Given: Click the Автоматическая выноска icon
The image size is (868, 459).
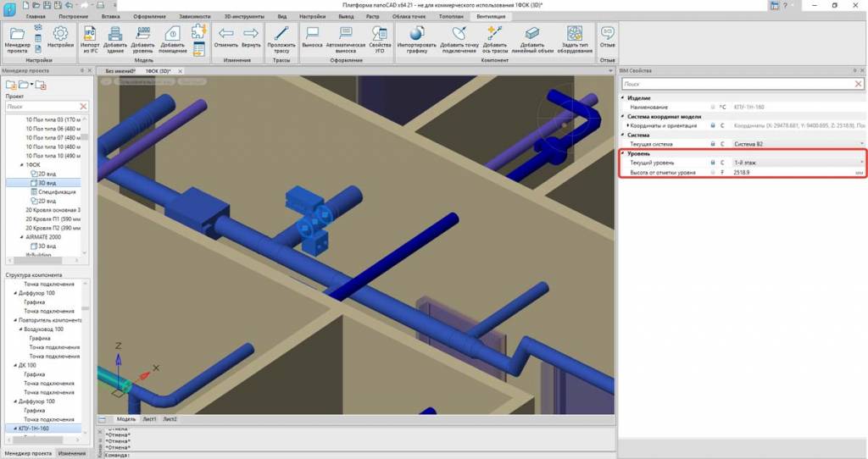Looking at the screenshot, I should tap(345, 38).
